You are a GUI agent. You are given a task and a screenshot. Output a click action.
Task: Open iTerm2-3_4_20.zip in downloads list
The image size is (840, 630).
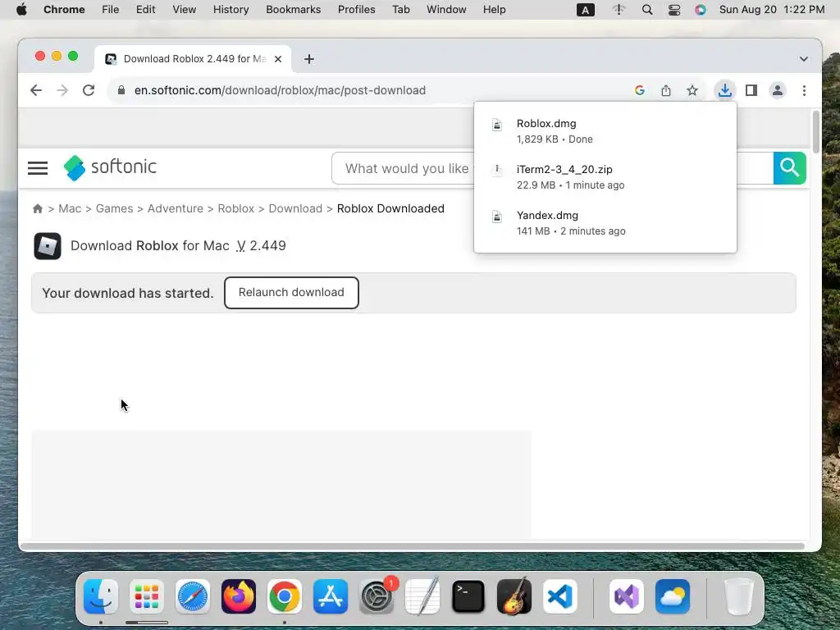[605, 177]
